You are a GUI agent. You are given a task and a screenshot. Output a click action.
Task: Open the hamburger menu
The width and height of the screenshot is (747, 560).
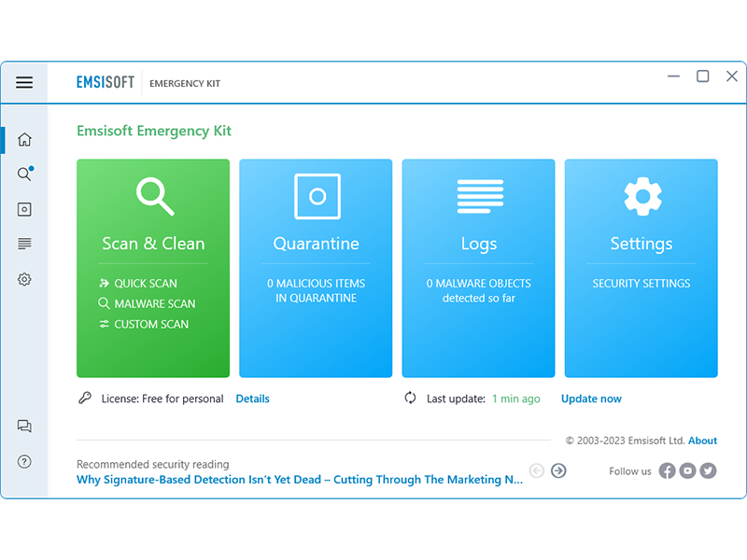point(24,82)
